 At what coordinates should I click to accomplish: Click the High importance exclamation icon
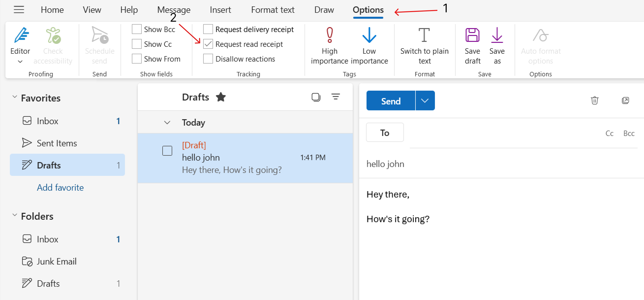coord(329,35)
